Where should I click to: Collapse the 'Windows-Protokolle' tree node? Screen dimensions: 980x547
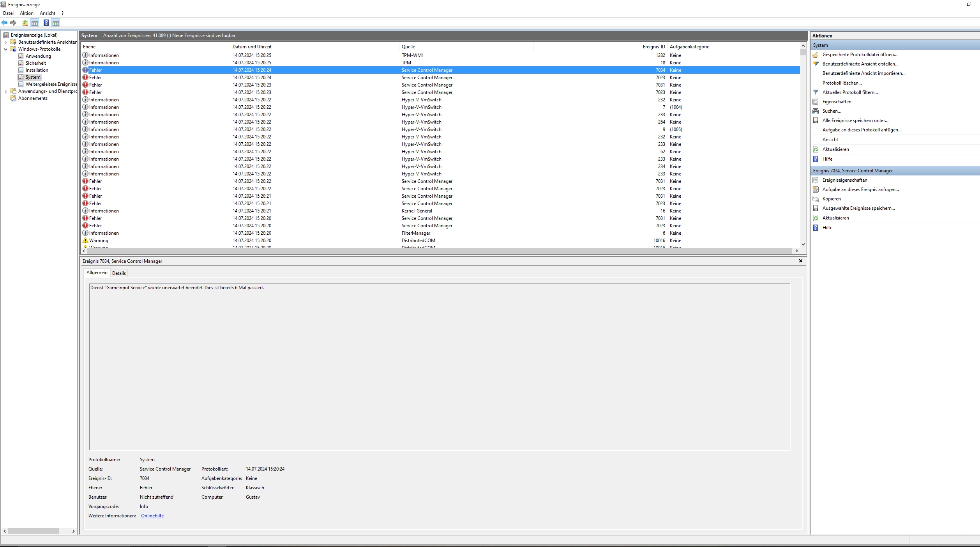5,49
